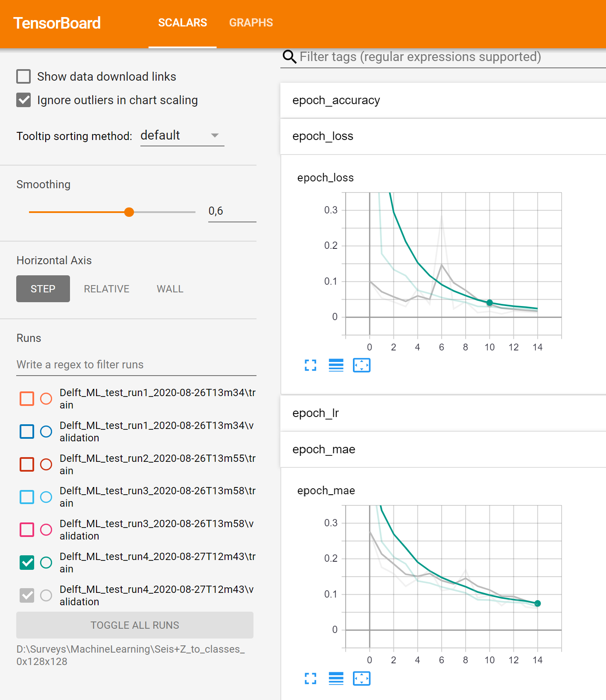The width and height of the screenshot is (606, 700).
Task: Click the TensorBoard logo title
Action: point(57,23)
